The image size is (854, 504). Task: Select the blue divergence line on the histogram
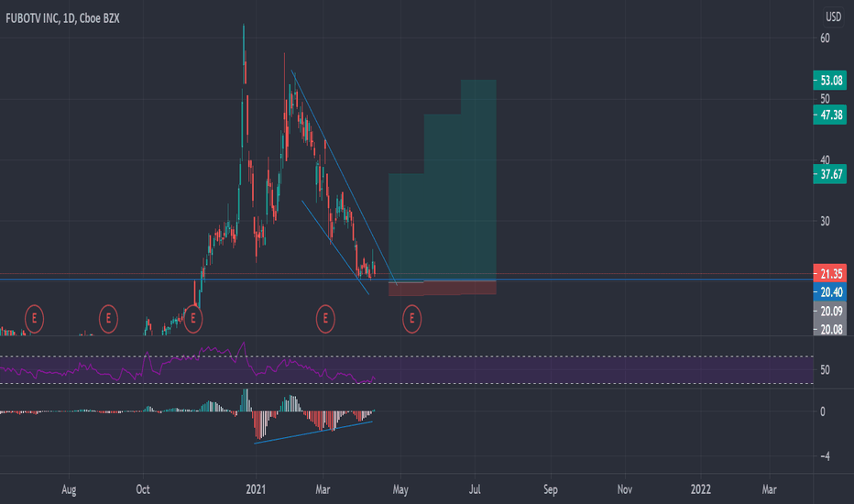[313, 433]
